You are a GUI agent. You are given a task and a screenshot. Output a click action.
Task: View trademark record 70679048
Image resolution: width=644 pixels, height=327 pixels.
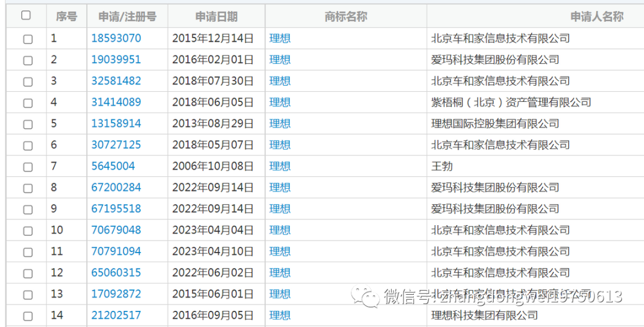[x=116, y=230]
